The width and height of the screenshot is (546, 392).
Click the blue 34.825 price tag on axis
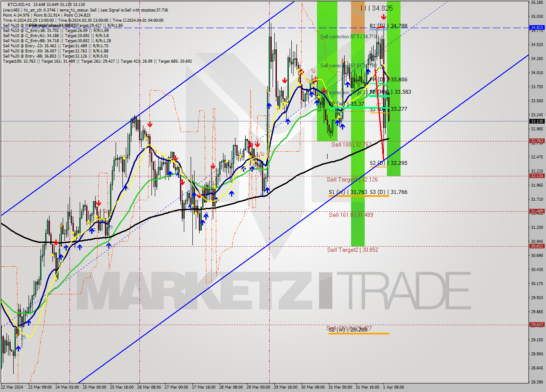[x=537, y=27]
